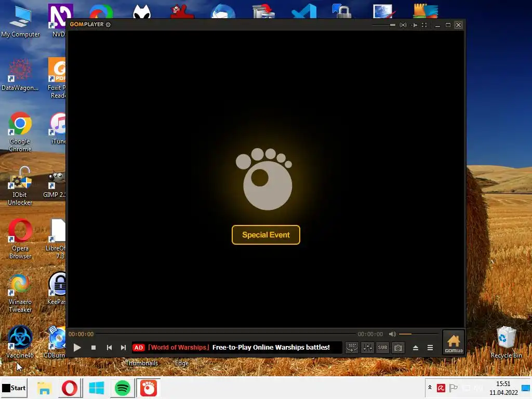Open the playlist hamburger icon
Viewport: 532px width, 399px height.
click(x=430, y=348)
